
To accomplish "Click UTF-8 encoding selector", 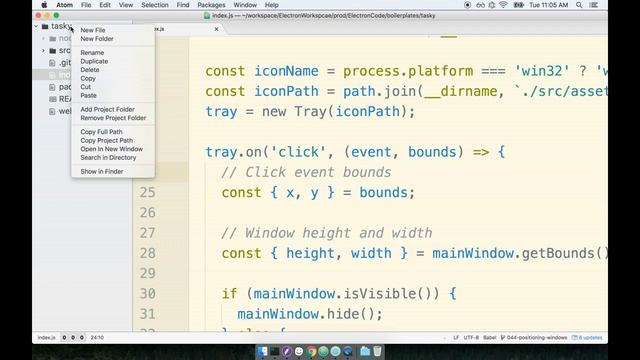I will click(x=471, y=338).
